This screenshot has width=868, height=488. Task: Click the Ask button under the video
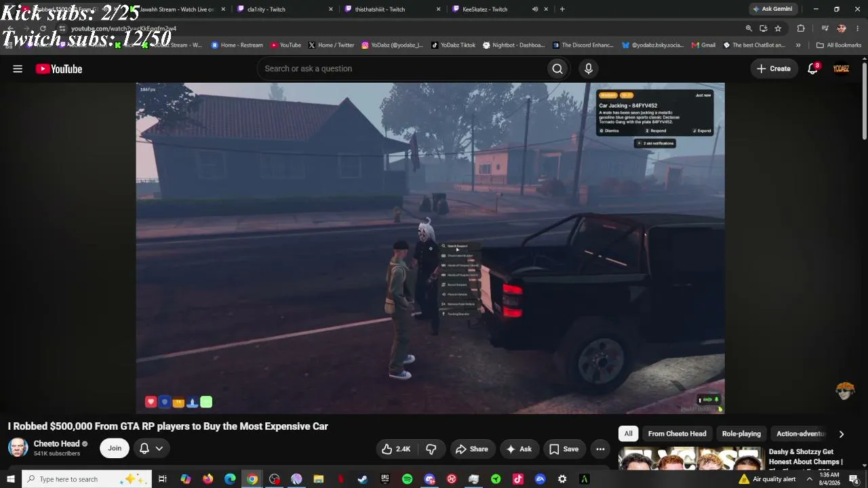click(519, 449)
